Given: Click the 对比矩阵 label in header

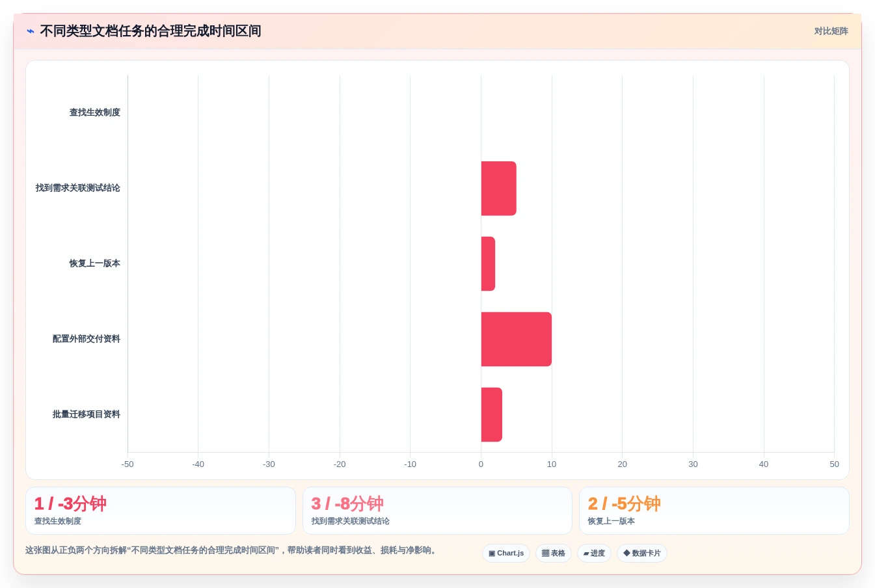Looking at the screenshot, I should [x=831, y=31].
